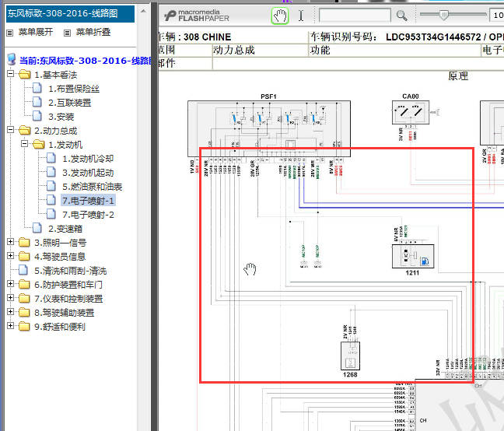This screenshot has width=504, height=431.
Task: Click page icon beside 7.电子喷射-1
Action: [x=51, y=200]
